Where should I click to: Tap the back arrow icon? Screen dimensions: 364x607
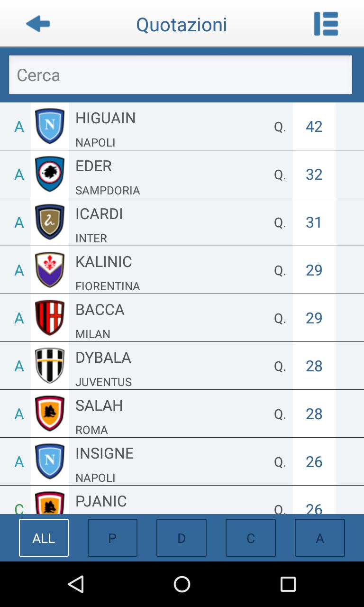point(38,24)
